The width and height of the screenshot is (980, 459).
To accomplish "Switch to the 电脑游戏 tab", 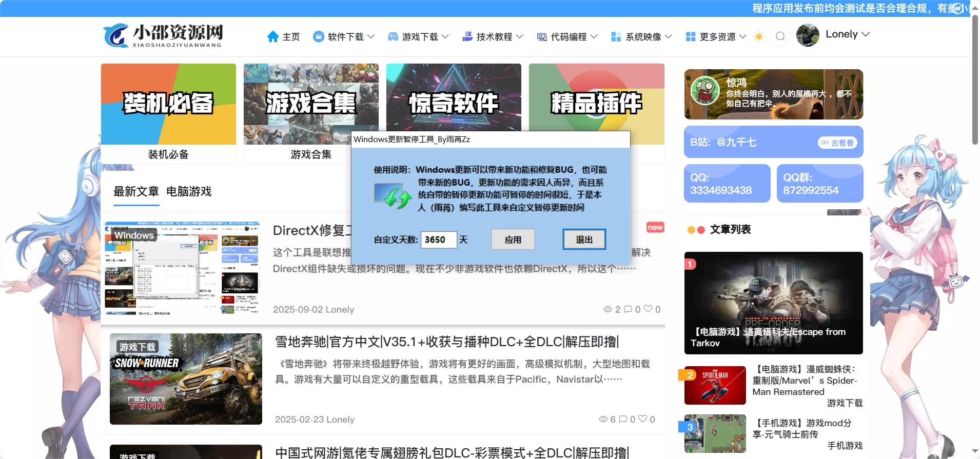I will 189,192.
